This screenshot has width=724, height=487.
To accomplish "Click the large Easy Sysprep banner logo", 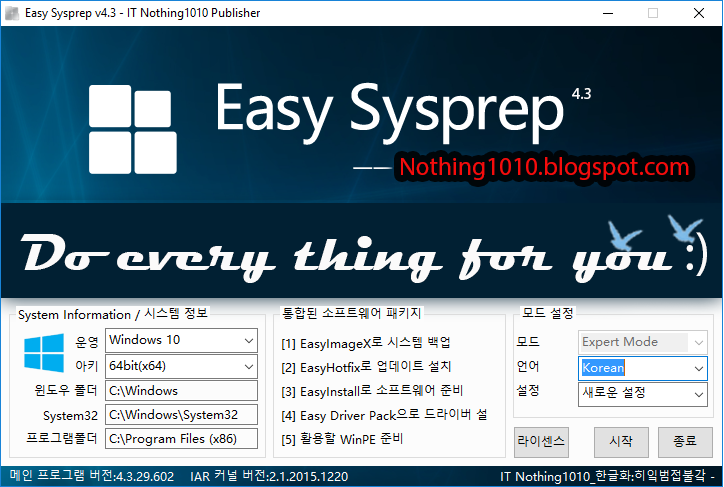I will pos(133,129).
